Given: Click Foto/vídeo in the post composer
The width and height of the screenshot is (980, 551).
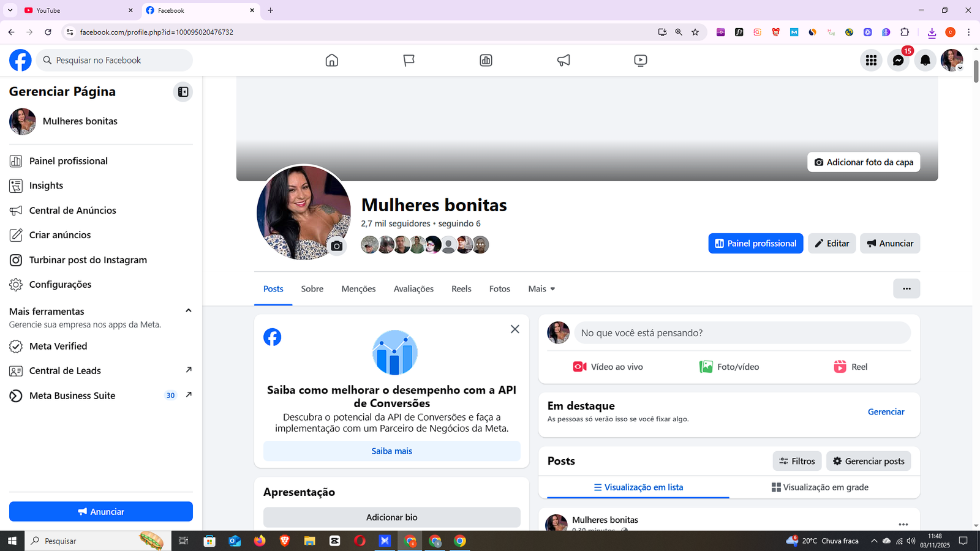Looking at the screenshot, I should pyautogui.click(x=729, y=367).
